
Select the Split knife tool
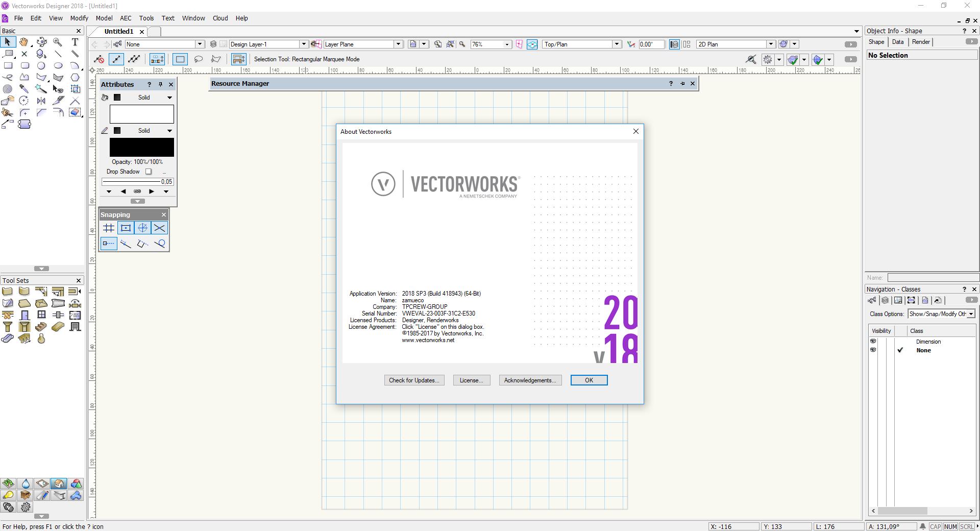pyautogui.click(x=58, y=101)
